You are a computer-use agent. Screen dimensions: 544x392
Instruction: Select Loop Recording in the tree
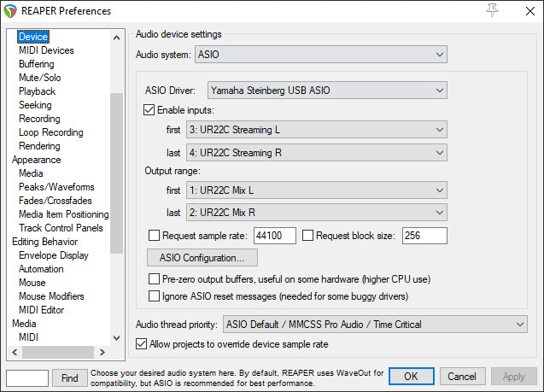[x=51, y=132]
